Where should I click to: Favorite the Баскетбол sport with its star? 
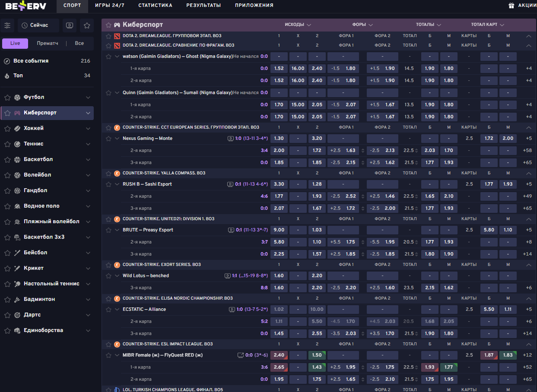[7, 159]
